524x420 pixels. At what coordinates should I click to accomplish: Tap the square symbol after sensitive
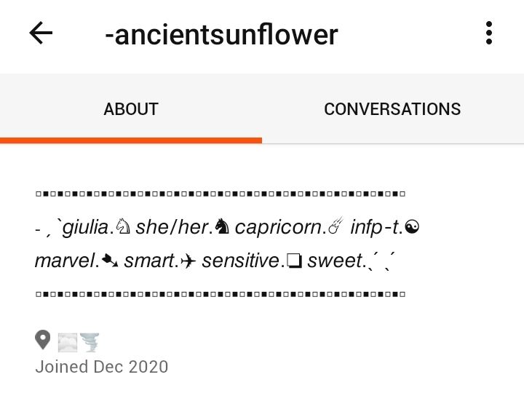click(x=294, y=261)
